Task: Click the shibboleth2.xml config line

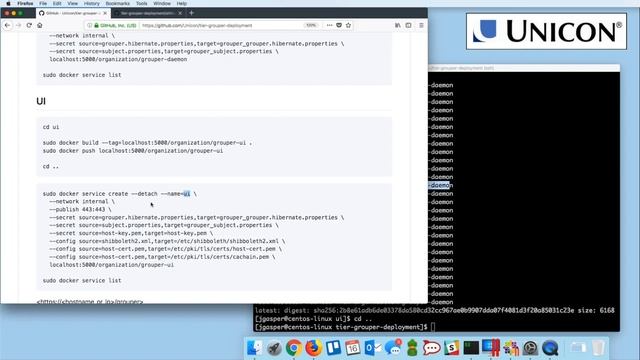Action: [x=167, y=241]
